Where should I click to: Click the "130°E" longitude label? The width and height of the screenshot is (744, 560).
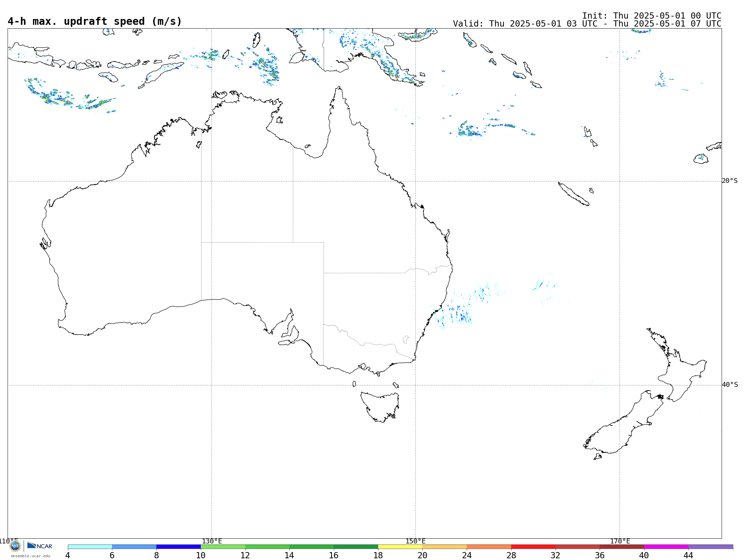pos(212,541)
